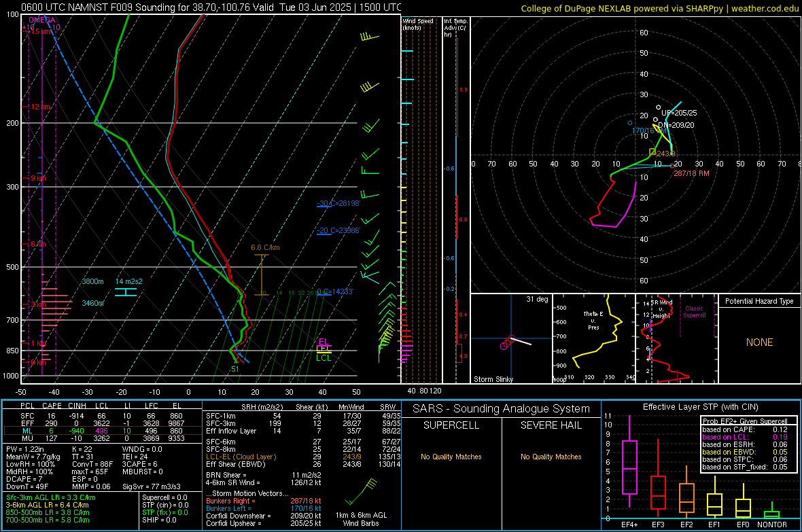
Task: Click the 9 km height marker
Action: (38, 179)
